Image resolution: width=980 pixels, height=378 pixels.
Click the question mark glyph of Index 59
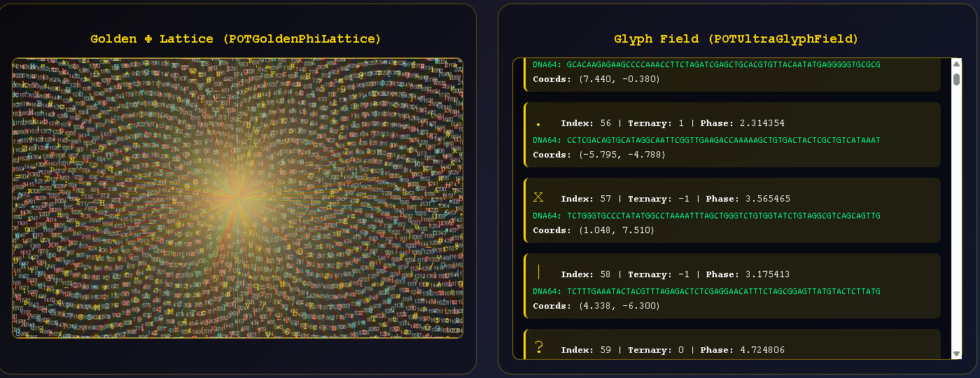pyautogui.click(x=538, y=347)
